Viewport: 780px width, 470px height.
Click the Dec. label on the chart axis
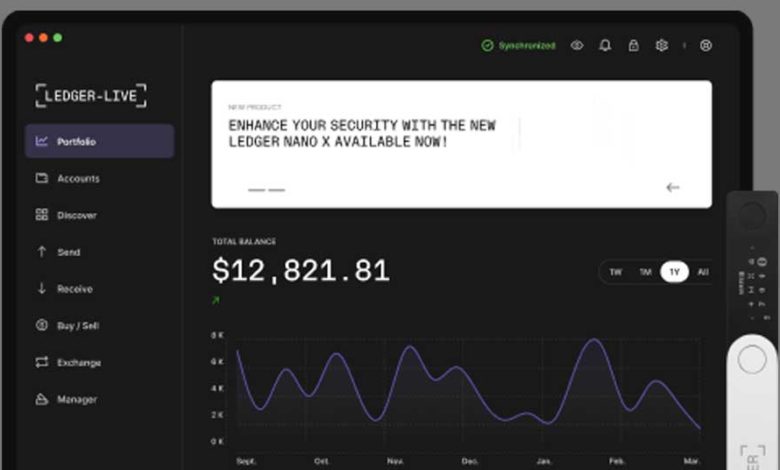pos(470,461)
